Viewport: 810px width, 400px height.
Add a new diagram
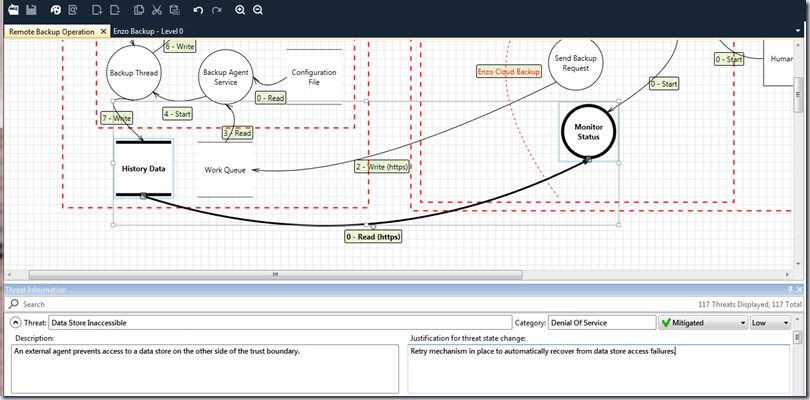[x=97, y=10]
